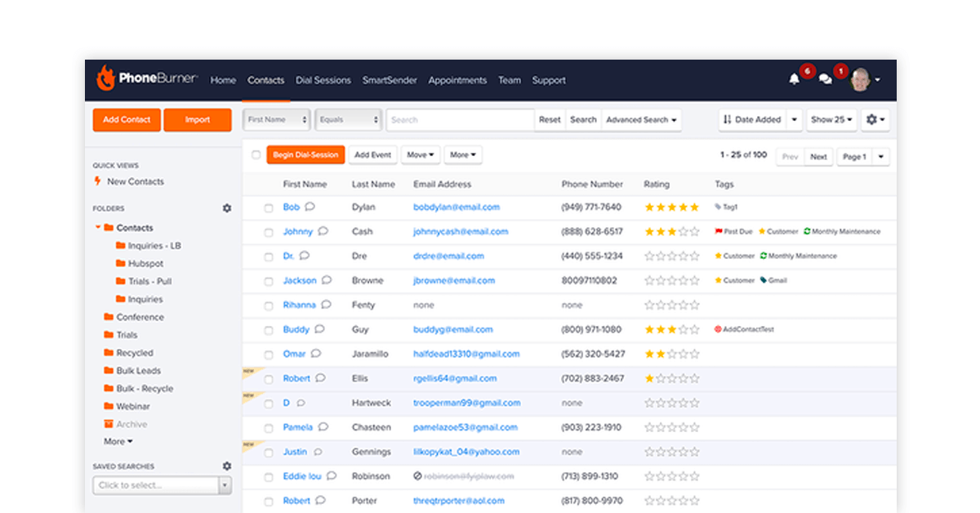This screenshot has width=980, height=513.
Task: Open the Equals condition dropdown
Action: (349, 119)
